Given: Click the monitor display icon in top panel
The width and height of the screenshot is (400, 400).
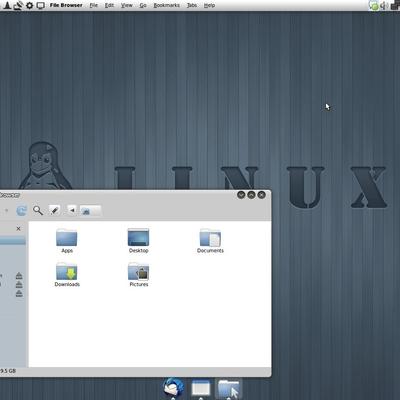Looking at the screenshot, I should 41,6.
